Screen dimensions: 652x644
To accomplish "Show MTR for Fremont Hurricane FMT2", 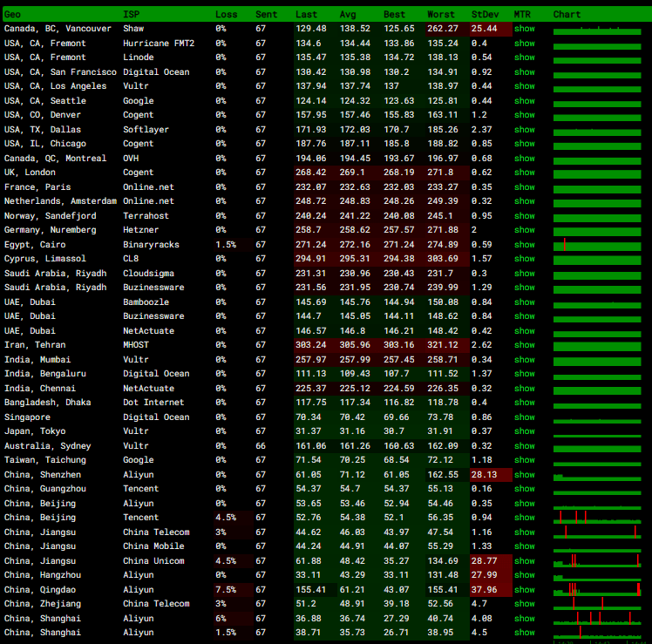I will pyautogui.click(x=525, y=44).
